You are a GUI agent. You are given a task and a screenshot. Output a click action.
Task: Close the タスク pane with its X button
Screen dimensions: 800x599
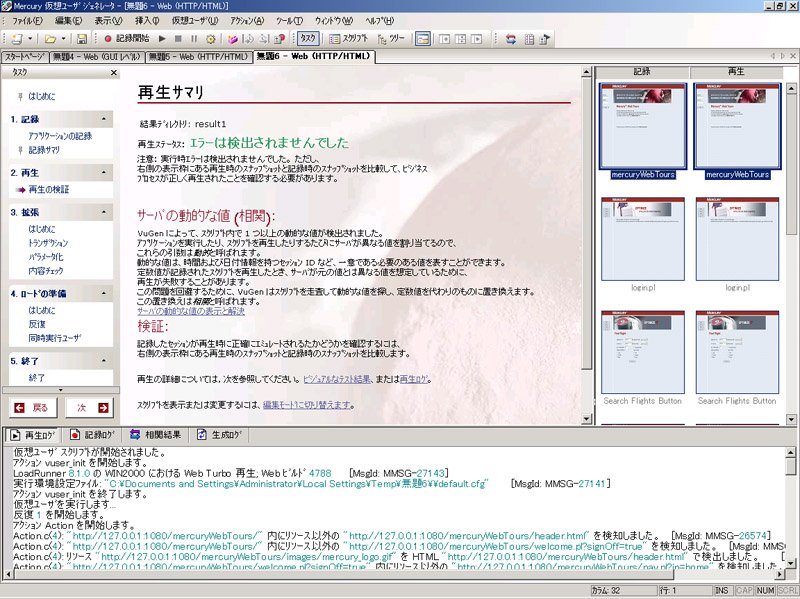[114, 73]
